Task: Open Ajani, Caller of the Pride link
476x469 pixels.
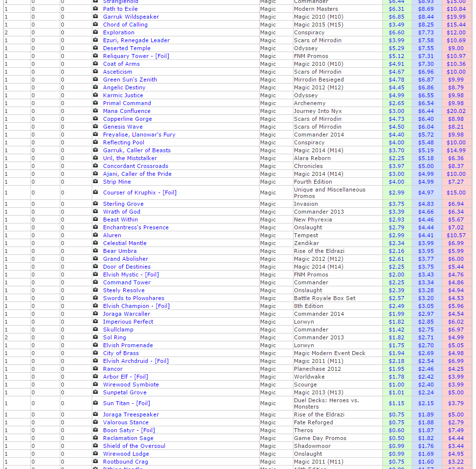Action: pyautogui.click(x=137, y=174)
